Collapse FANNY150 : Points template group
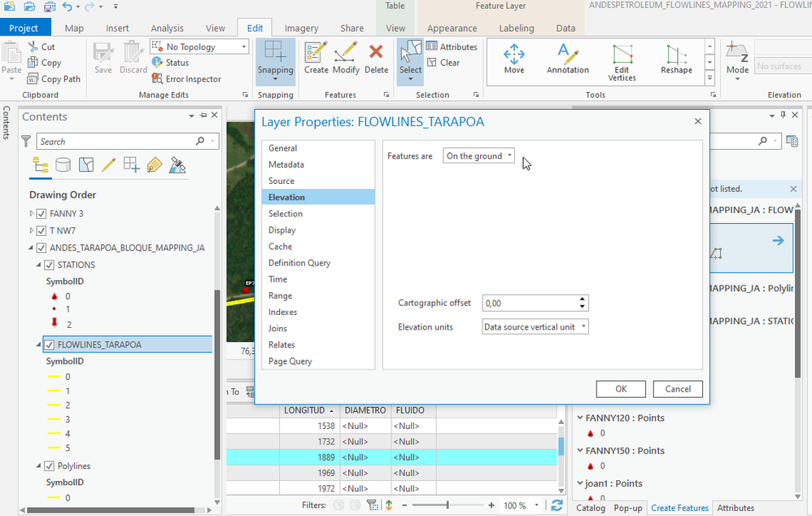This screenshot has width=812, height=516. coord(580,450)
